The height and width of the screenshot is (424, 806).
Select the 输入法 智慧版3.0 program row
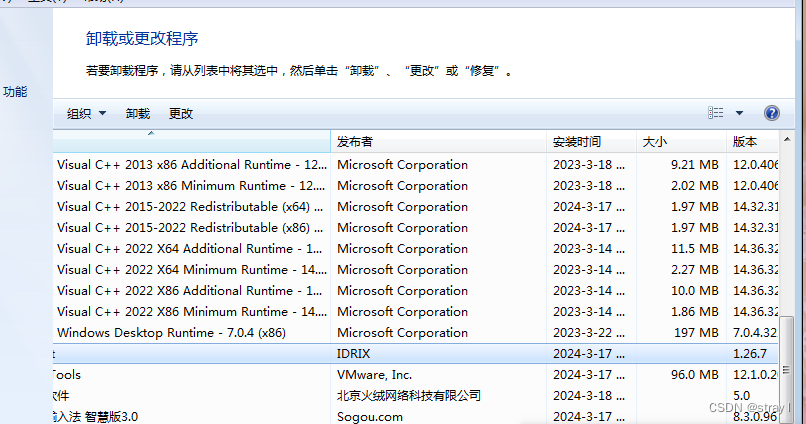tap(416, 417)
